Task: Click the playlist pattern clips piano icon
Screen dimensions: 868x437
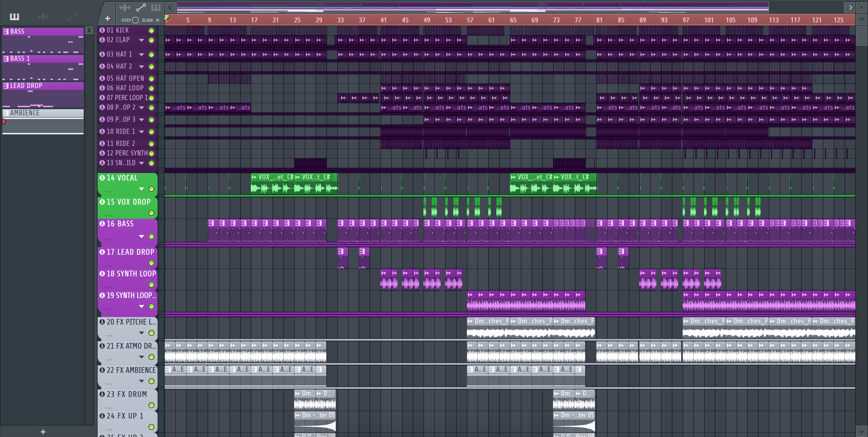Action: [156, 7]
